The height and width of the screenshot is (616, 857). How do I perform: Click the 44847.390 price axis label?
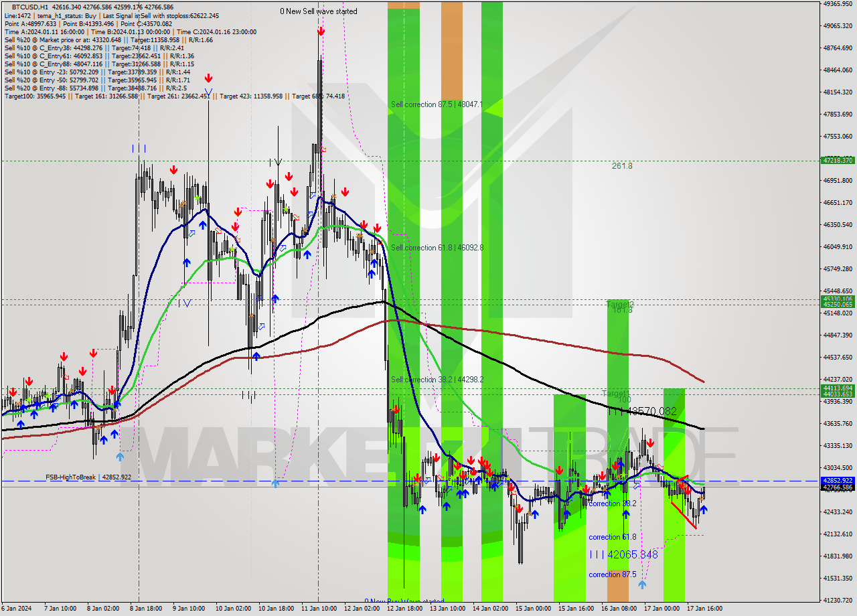pos(838,335)
